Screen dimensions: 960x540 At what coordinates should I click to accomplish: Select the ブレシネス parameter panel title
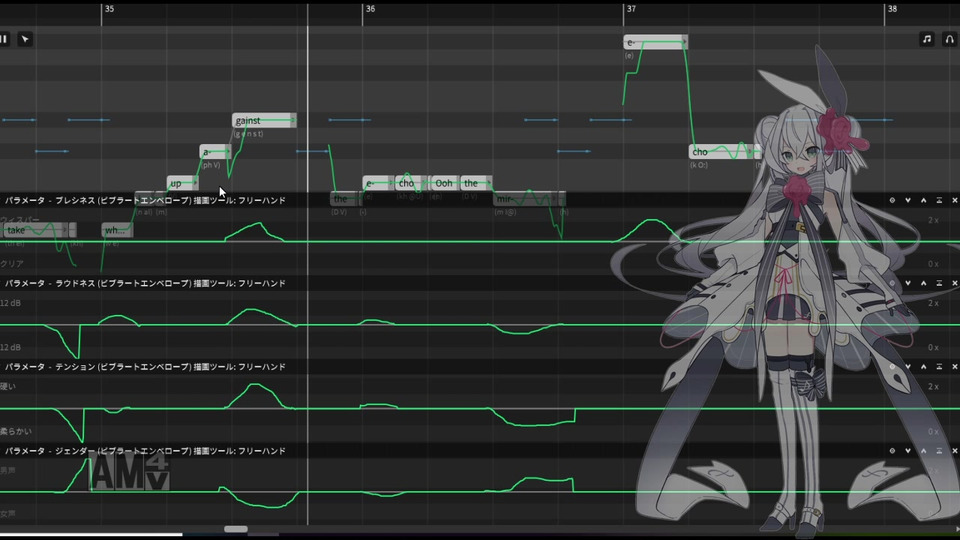pyautogui.click(x=145, y=200)
